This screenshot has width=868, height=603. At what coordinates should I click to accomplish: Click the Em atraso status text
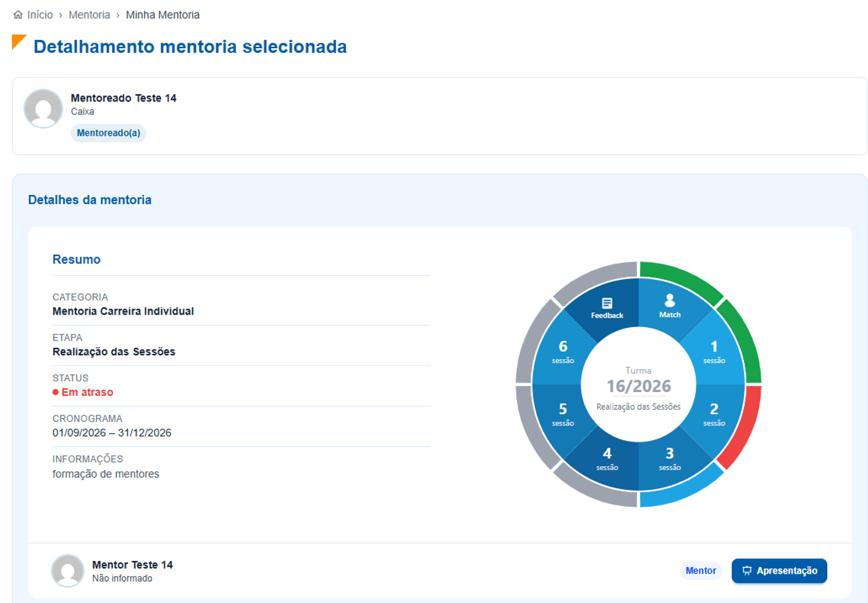(x=87, y=392)
